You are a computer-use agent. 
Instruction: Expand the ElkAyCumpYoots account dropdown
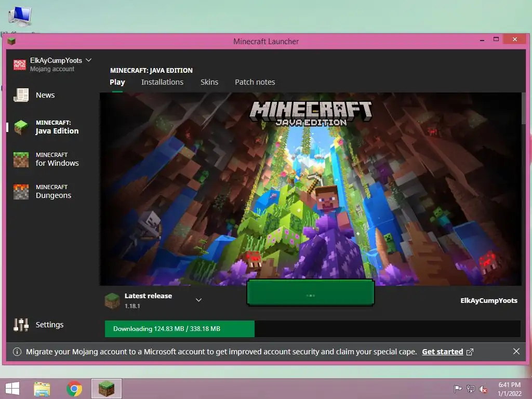(x=88, y=60)
